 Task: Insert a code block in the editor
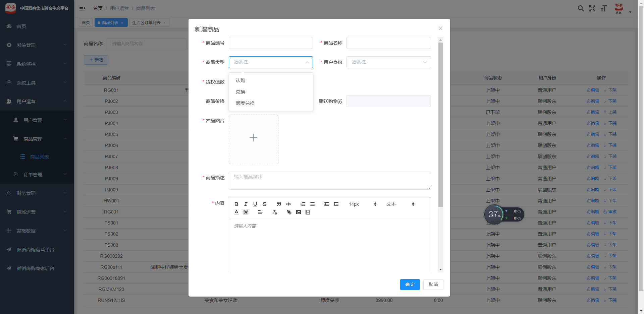click(x=288, y=204)
